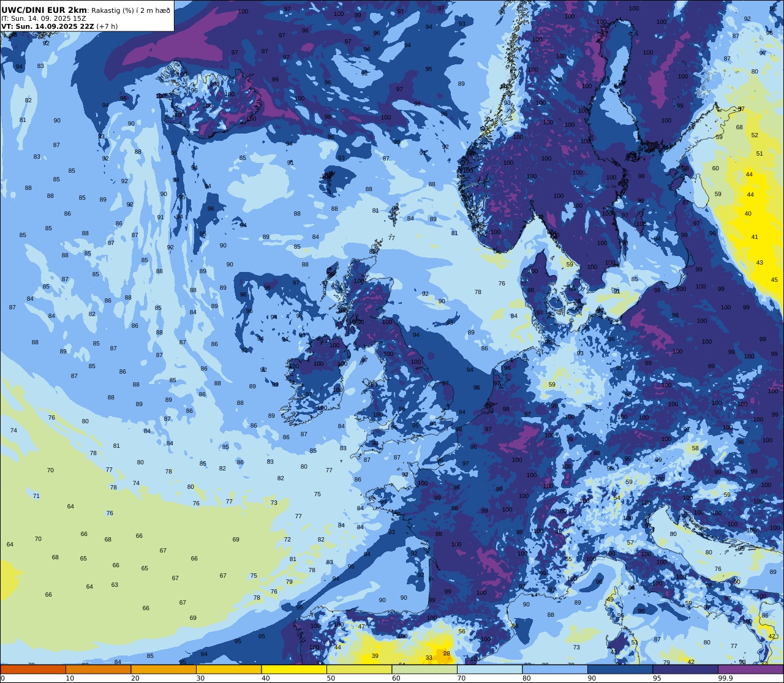
Task: Click the '10' label under the legend bar
Action: pyautogui.click(x=70, y=678)
